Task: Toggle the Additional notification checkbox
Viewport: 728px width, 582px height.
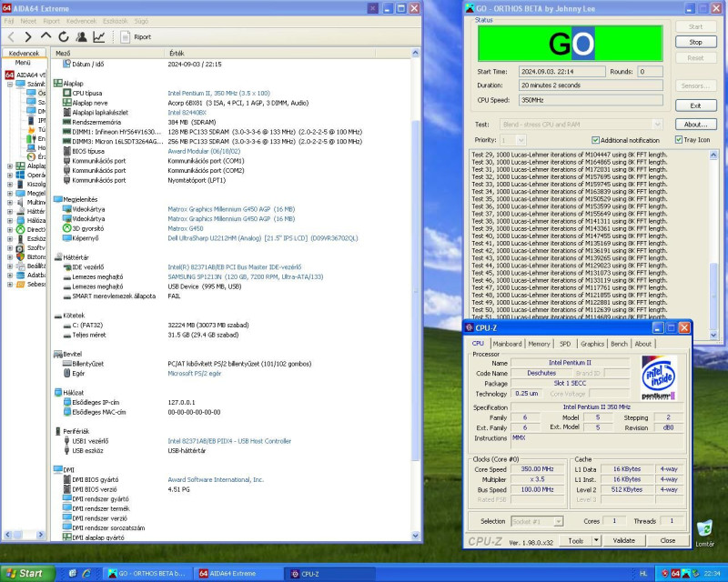Action: click(x=596, y=140)
